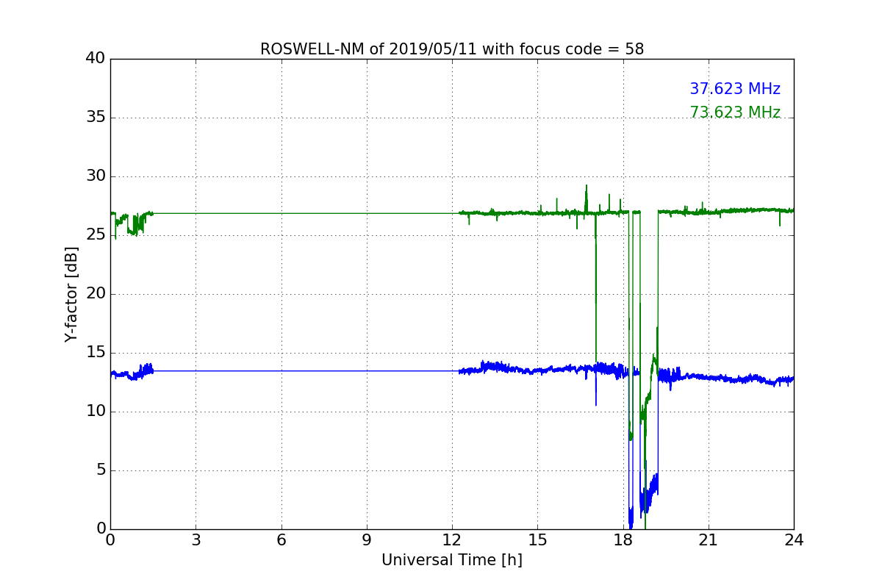Image resolution: width=882 pixels, height=588 pixels.
Task: Click the x-axis tick label 12
Action: (452, 540)
